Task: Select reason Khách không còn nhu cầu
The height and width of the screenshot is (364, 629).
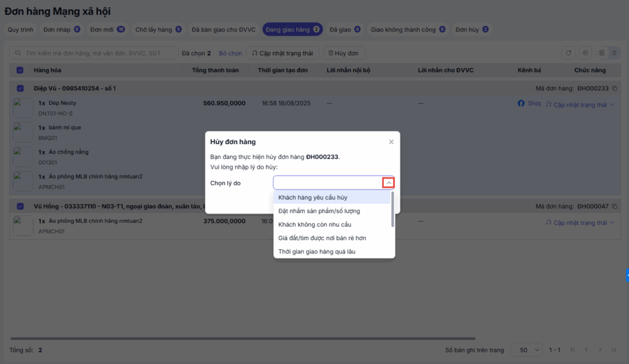Action: [x=332, y=225]
